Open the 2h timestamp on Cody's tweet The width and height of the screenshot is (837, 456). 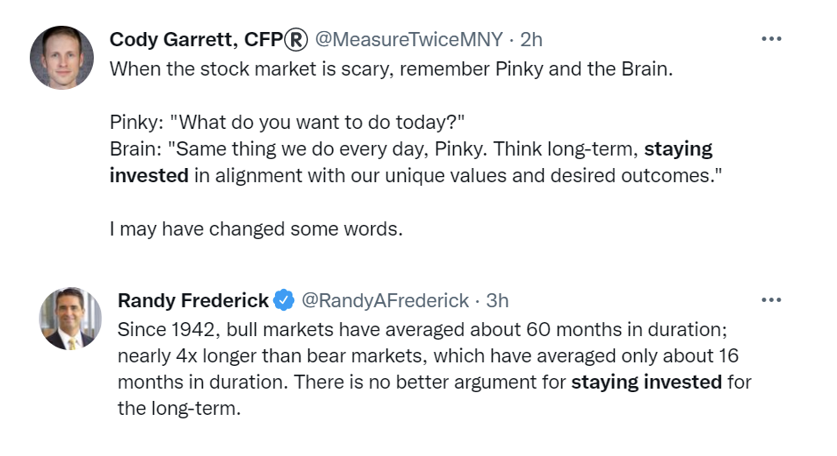[531, 39]
